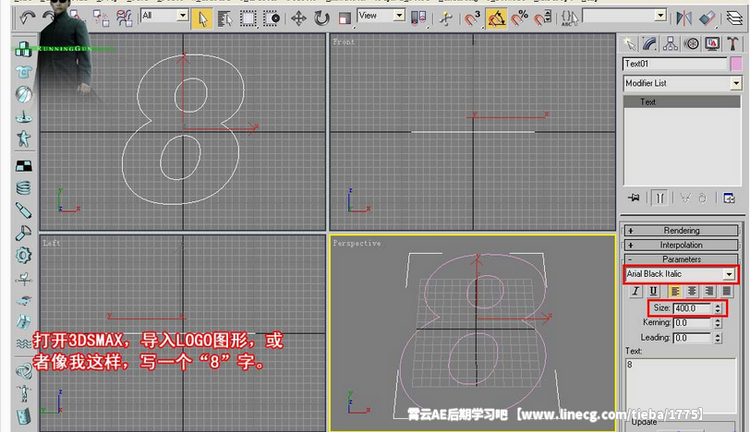Screen dimensions: 750x432
Task: Switch to the Hierarchy panel tab
Action: [670, 44]
